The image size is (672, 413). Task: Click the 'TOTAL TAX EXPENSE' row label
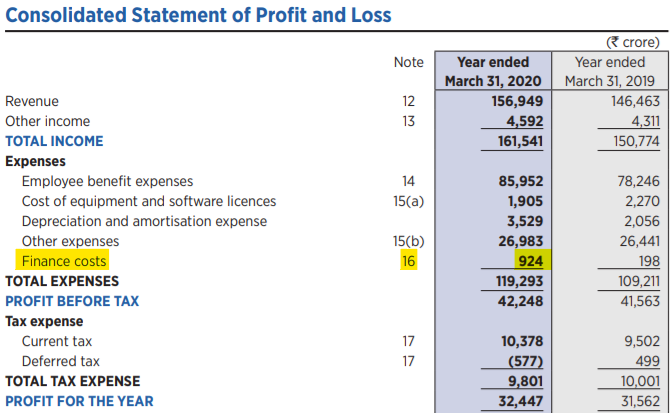click(x=73, y=381)
